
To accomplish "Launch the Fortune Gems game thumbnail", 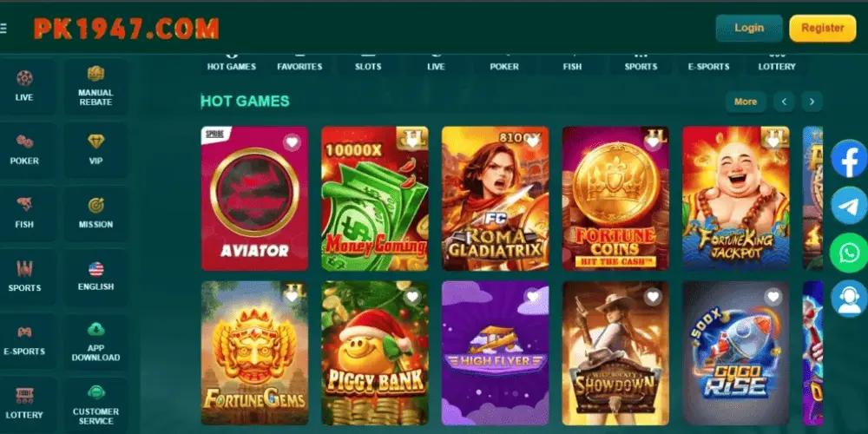I will (x=254, y=352).
